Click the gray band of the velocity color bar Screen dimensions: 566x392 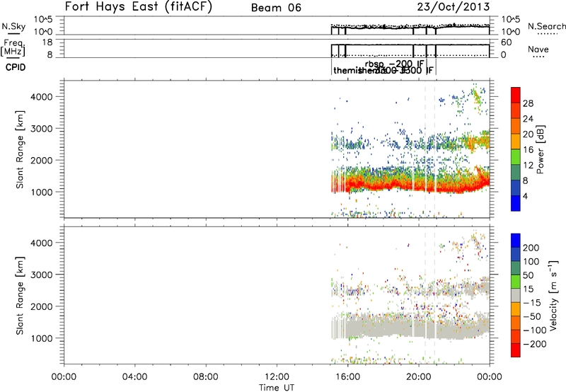pyautogui.click(x=516, y=295)
